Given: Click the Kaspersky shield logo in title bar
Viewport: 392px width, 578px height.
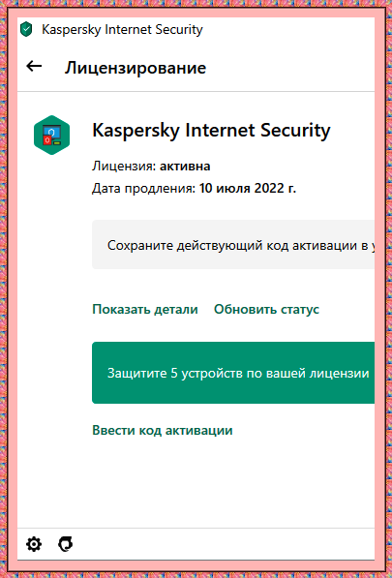Looking at the screenshot, I should pos(26,29).
